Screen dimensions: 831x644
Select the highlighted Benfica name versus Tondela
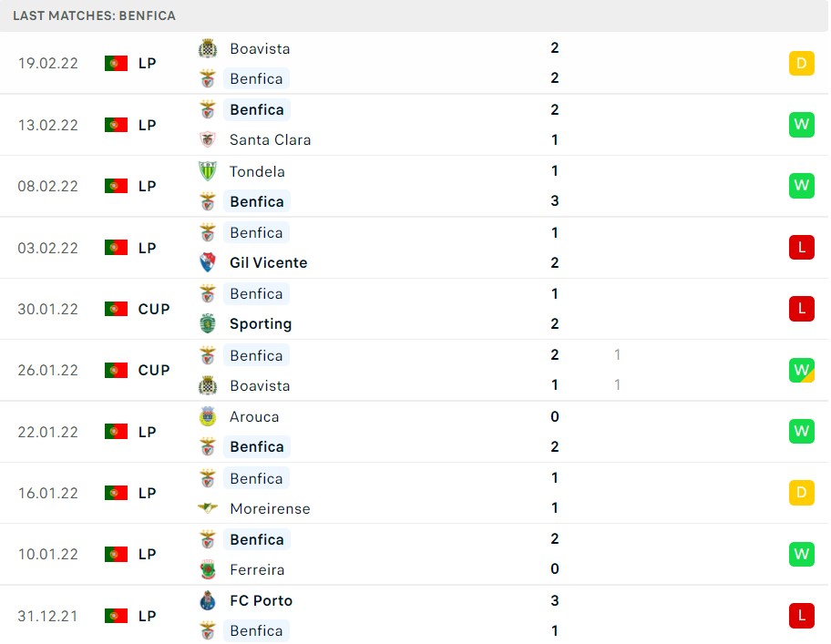(x=257, y=201)
